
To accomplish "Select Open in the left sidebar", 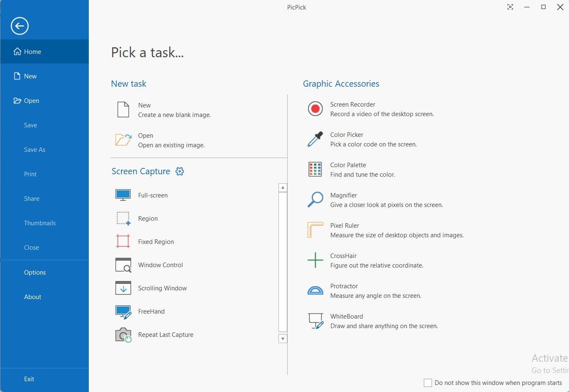I will [44, 100].
